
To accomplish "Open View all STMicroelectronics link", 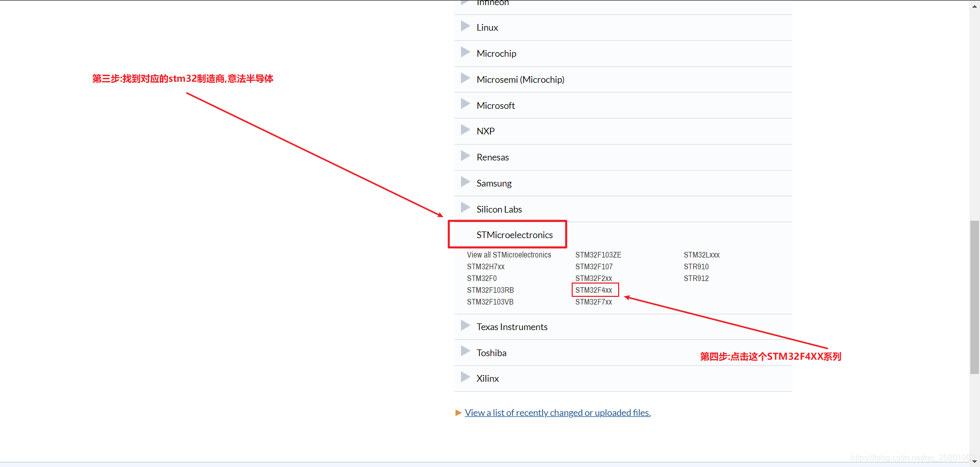I will click(x=509, y=255).
